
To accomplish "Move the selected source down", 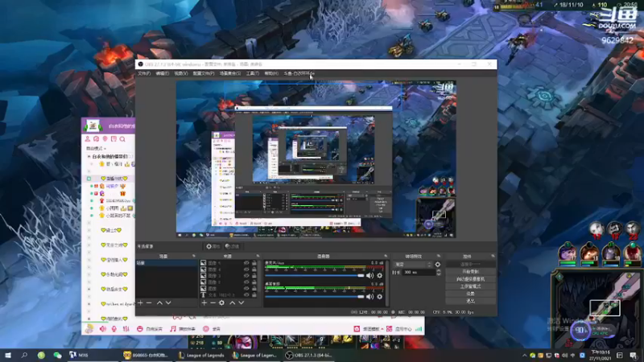I will pyautogui.click(x=242, y=303).
